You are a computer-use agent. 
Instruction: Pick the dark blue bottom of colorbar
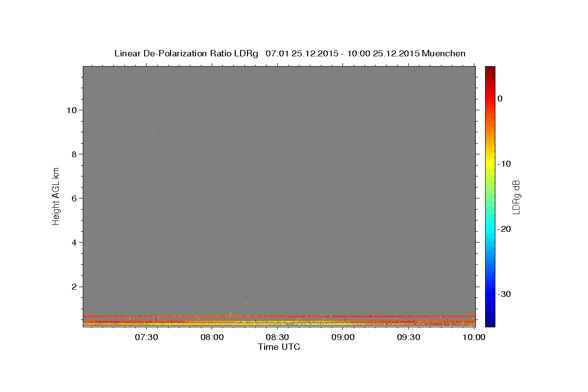(x=490, y=322)
